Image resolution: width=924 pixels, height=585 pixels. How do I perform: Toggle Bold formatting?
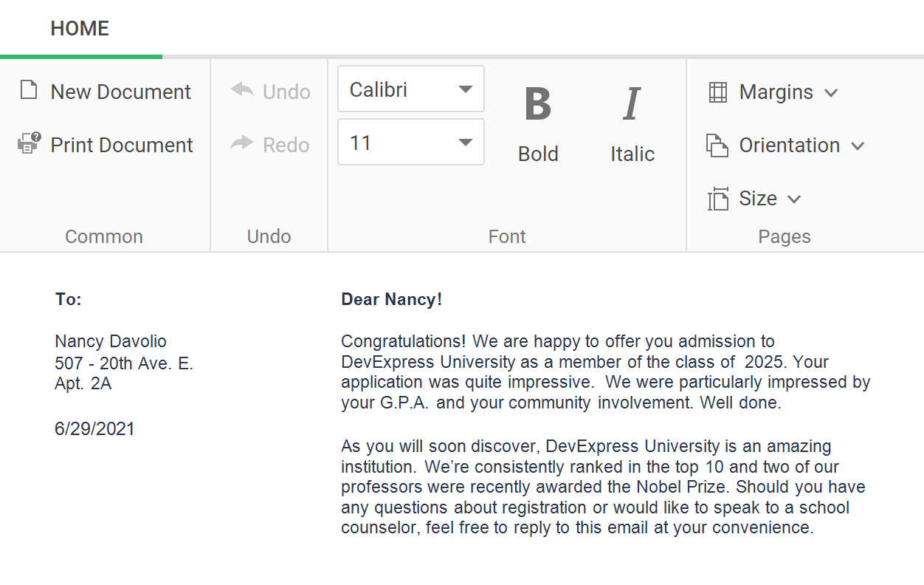pos(538,122)
